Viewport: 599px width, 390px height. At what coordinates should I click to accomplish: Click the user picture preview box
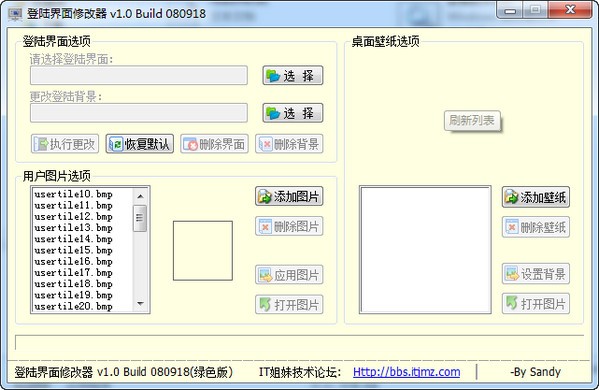point(203,251)
